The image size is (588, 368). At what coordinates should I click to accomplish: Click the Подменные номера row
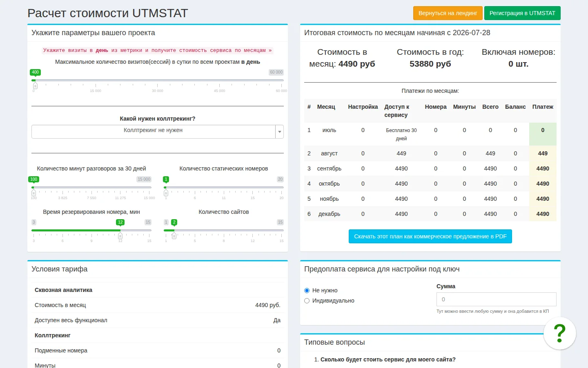pos(158,350)
